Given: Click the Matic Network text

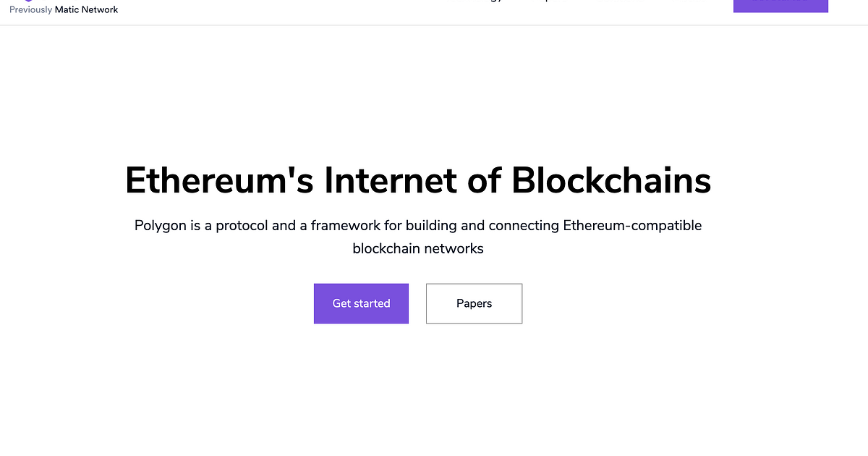Looking at the screenshot, I should click(x=86, y=10).
